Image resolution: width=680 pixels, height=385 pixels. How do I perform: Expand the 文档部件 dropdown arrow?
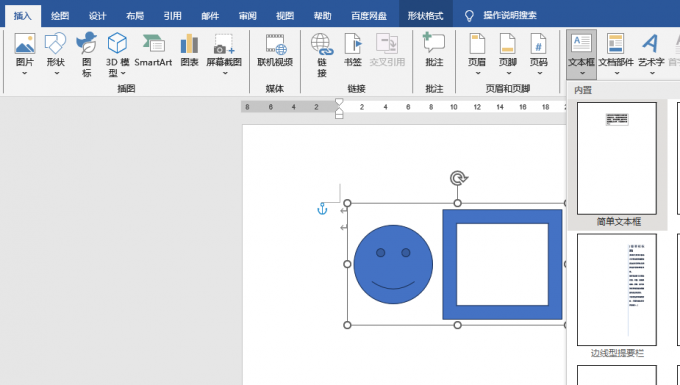coord(616,73)
